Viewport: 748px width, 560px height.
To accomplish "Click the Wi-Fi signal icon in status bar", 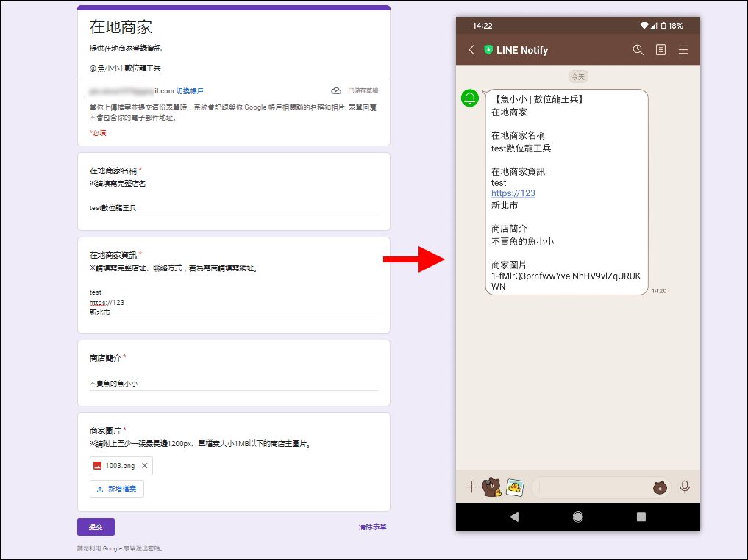I will point(644,26).
